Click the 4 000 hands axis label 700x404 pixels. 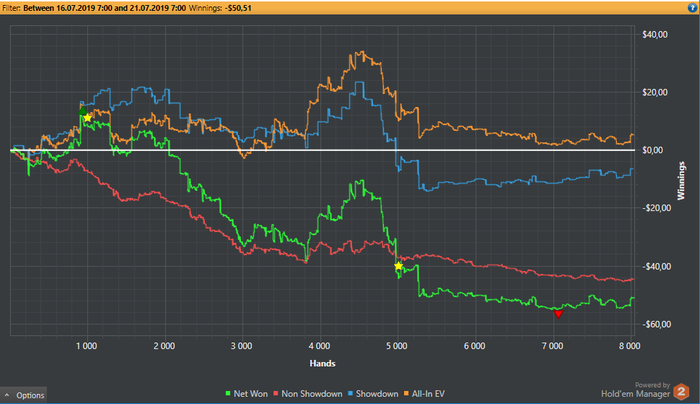click(x=320, y=346)
